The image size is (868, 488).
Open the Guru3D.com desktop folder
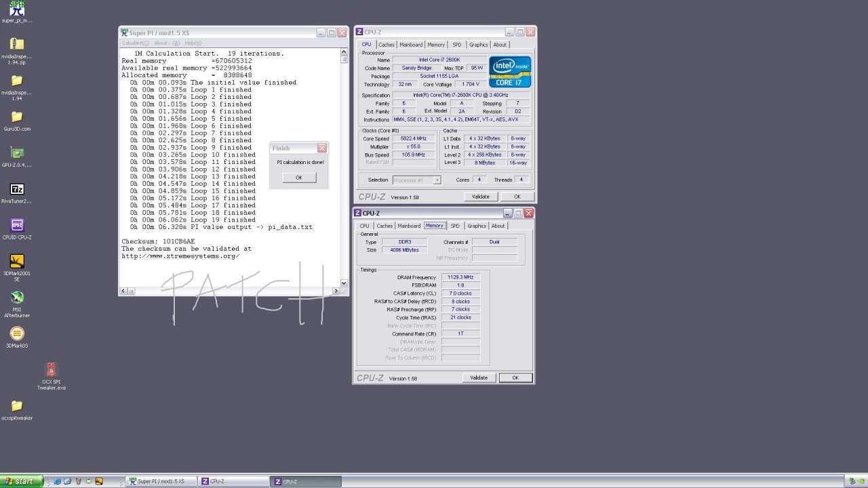17,117
